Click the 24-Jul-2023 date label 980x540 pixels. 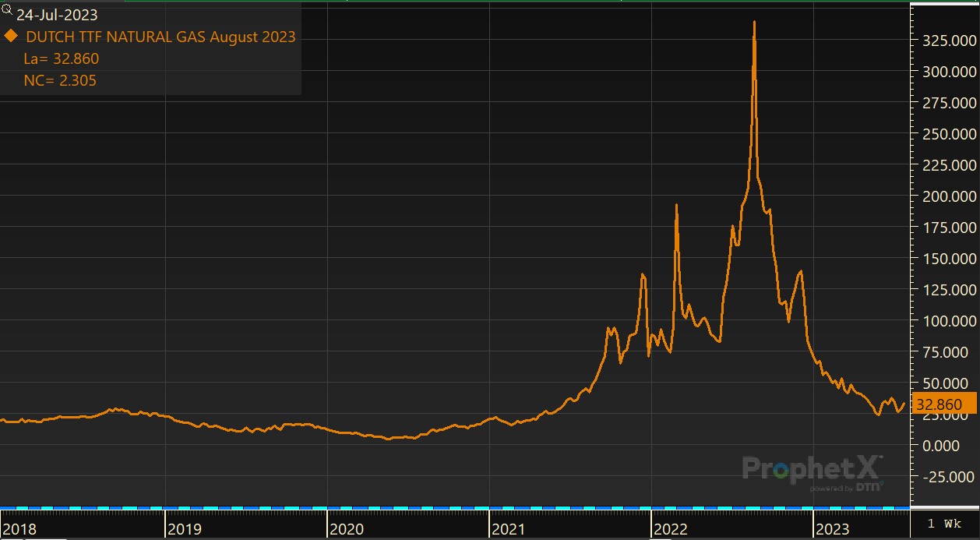pyautogui.click(x=58, y=15)
